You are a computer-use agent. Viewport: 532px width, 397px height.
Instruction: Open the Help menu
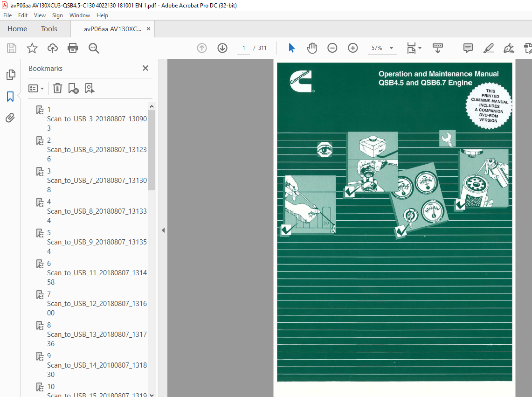102,15
